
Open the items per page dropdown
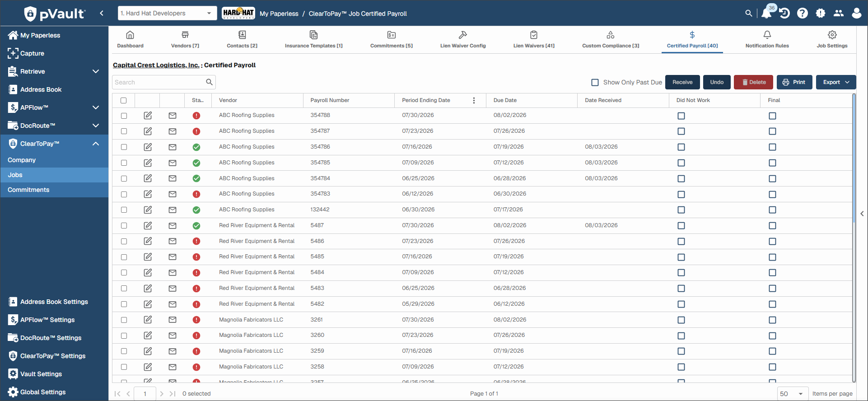click(793, 394)
